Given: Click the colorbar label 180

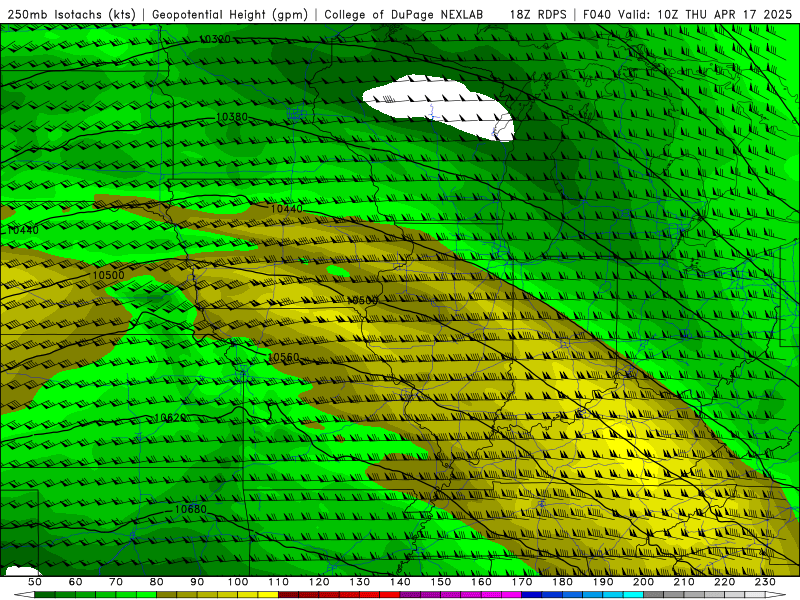Looking at the screenshot, I should [x=562, y=582].
